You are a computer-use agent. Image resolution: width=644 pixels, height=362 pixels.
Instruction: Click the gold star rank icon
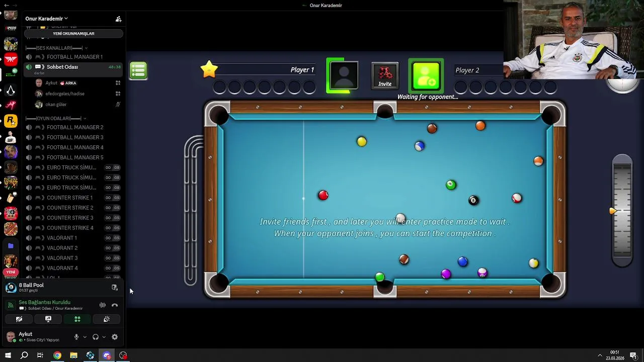(x=209, y=69)
